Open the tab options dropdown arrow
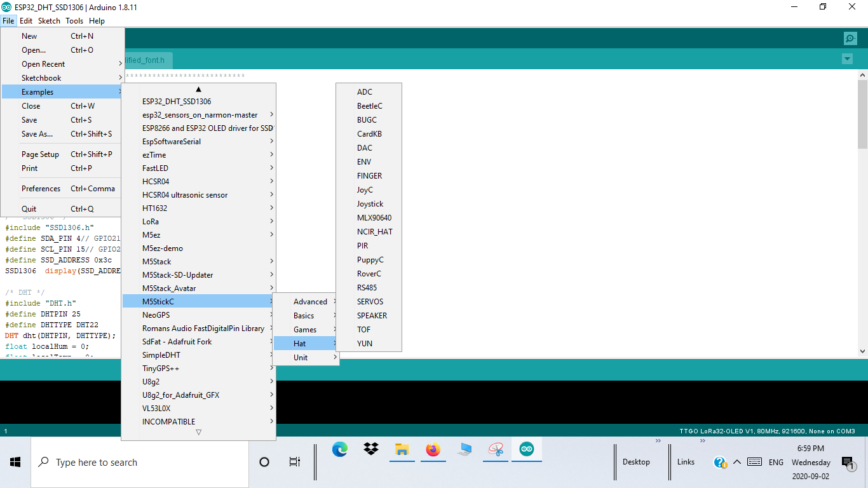 [x=847, y=59]
